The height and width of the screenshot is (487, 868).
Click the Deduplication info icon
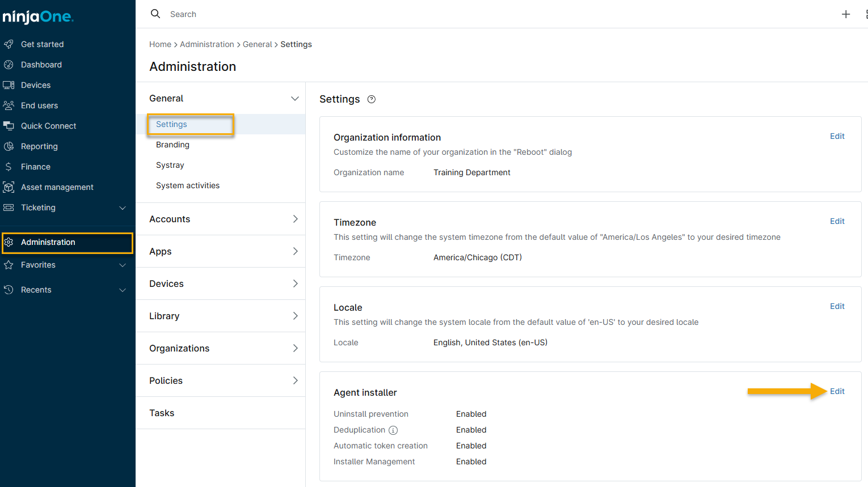click(393, 430)
